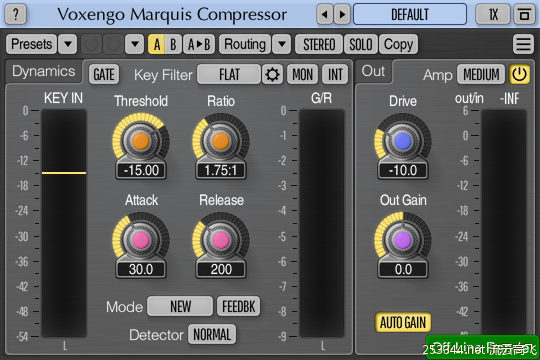This screenshot has height=360, width=540.
Task: Open the FLAT key filter selector
Action: 229,74
